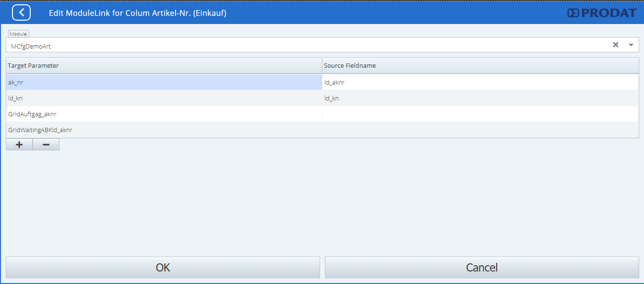Sort by the Target Parameter column header
This screenshot has height=284, width=644.
pyautogui.click(x=164, y=65)
